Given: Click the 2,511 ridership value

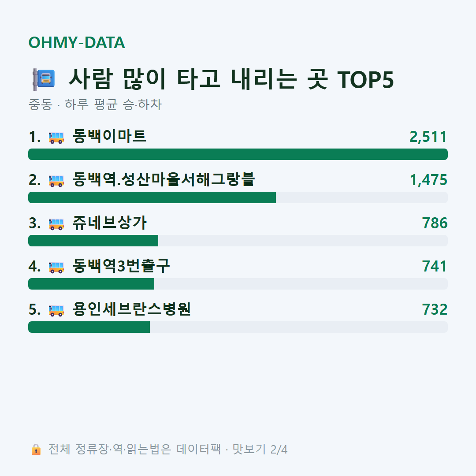Looking at the screenshot, I should [428, 137].
